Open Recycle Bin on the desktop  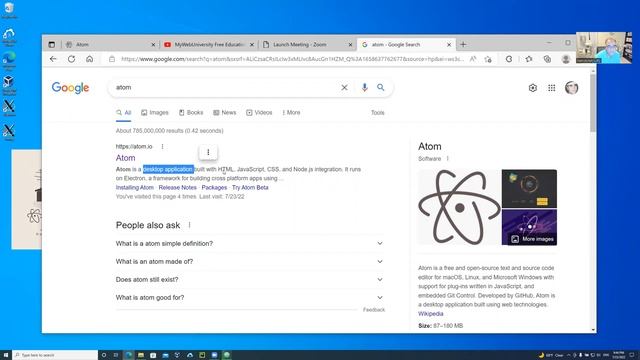(x=9, y=10)
